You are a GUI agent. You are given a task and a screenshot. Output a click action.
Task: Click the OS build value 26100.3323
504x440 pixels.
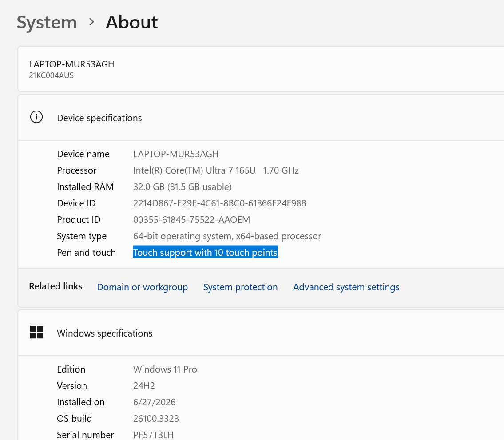click(156, 418)
